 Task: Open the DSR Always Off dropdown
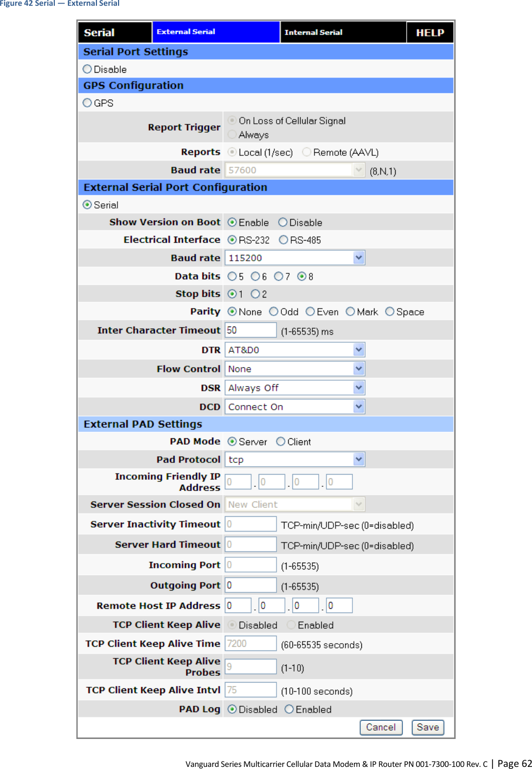[x=295, y=388]
